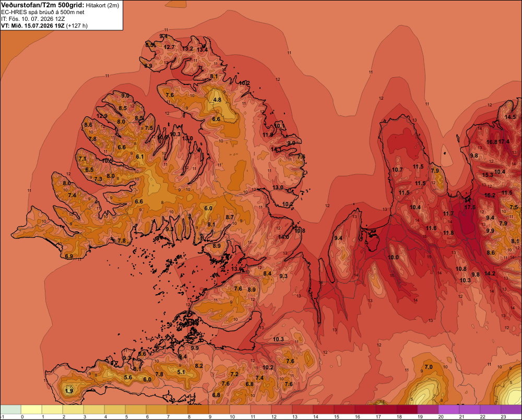This screenshot has height=420, width=522.
Task: Click the 5.1 temperature label on Snæfellsnes
Action: click(181, 372)
